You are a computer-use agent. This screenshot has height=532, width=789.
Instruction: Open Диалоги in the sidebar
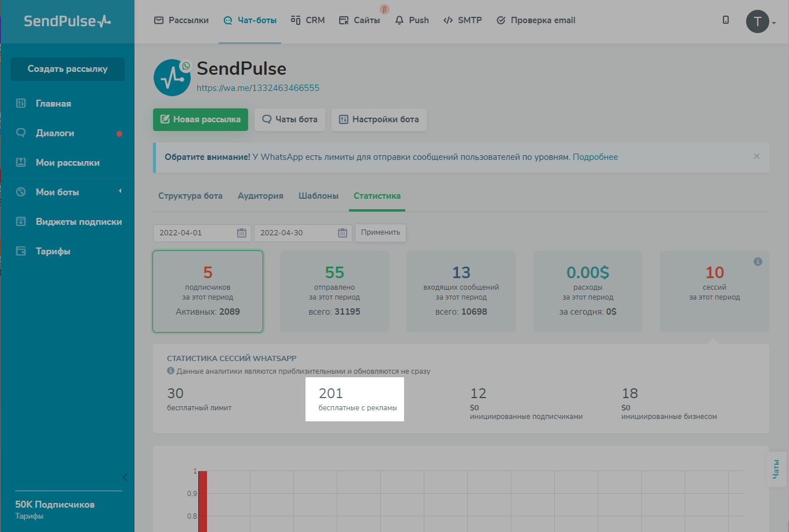tap(55, 133)
